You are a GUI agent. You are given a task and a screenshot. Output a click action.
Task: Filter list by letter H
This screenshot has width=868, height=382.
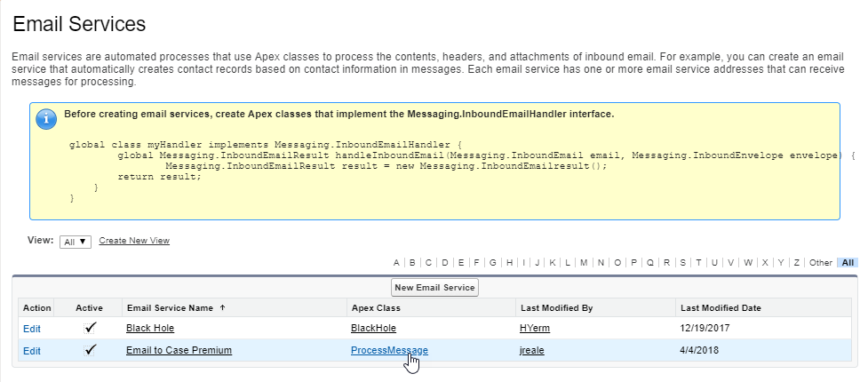pos(509,263)
